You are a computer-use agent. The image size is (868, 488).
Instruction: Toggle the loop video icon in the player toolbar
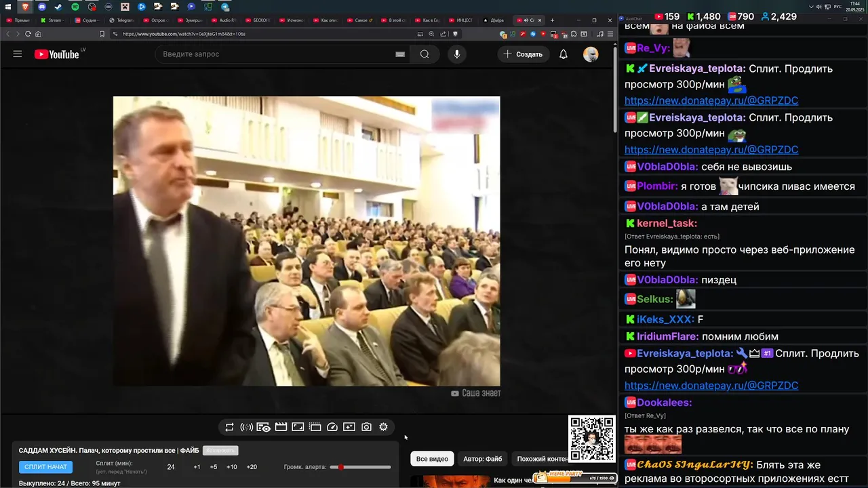[229, 427]
